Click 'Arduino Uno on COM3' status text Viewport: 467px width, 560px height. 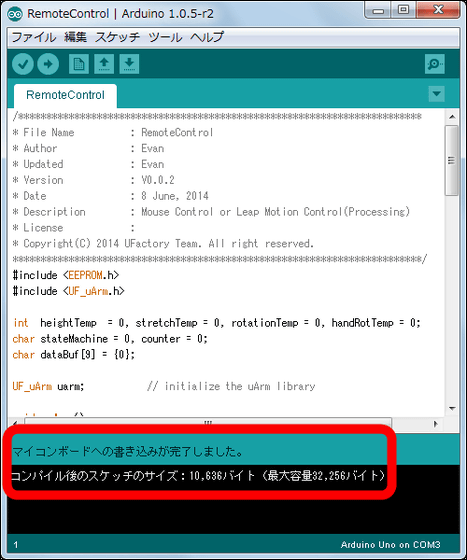point(390,545)
